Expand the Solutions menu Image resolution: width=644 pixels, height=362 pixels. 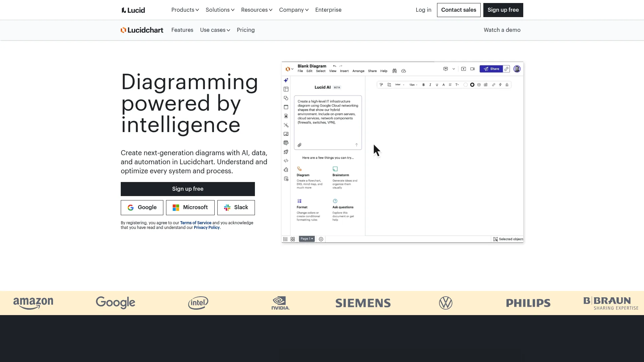tap(220, 10)
